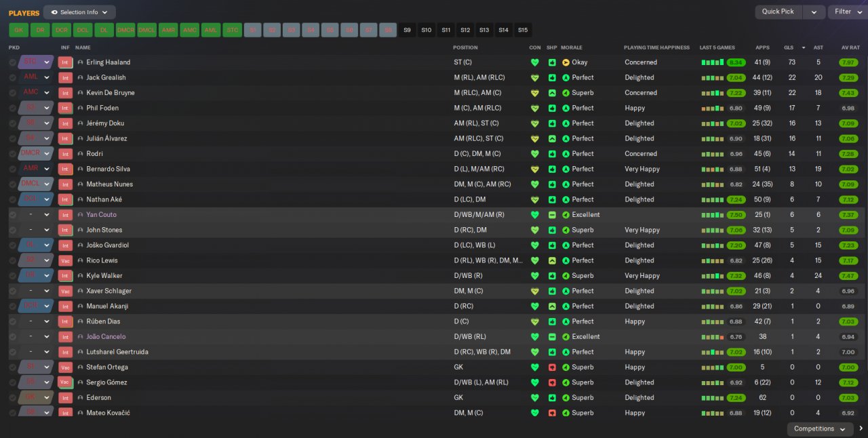Click the condition heart icon for Kyle Walker
The height and width of the screenshot is (438, 868).
tap(535, 276)
